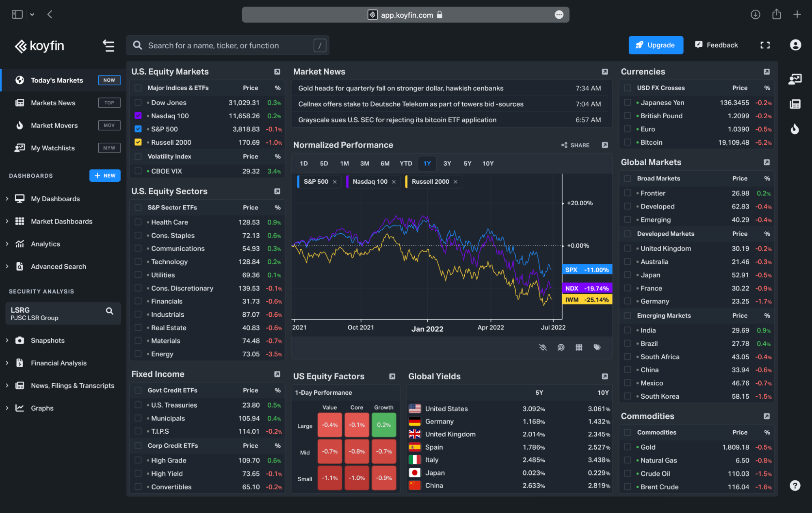Check the CBOE VIX checkbox

pyautogui.click(x=138, y=171)
